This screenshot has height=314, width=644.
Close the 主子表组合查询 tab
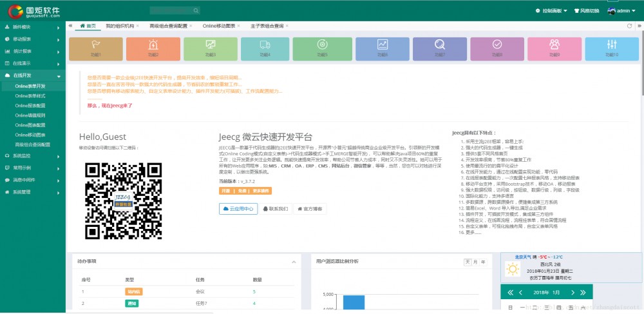(x=287, y=26)
